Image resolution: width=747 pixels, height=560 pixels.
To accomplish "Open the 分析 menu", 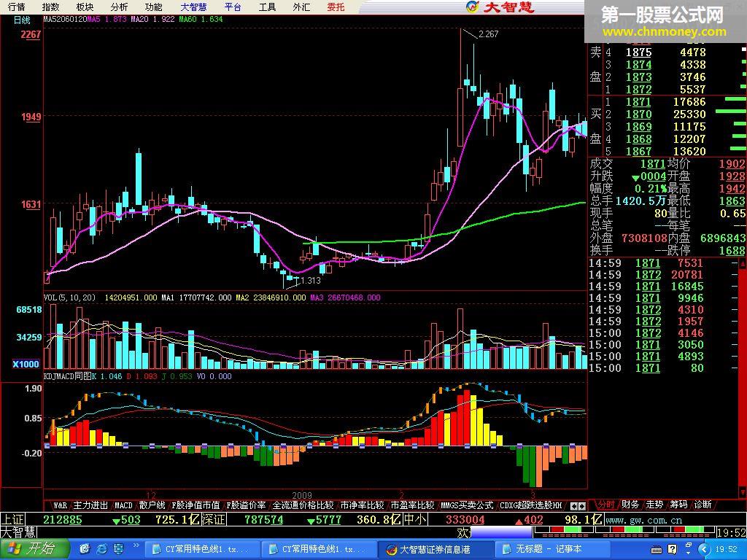I will click(x=119, y=7).
